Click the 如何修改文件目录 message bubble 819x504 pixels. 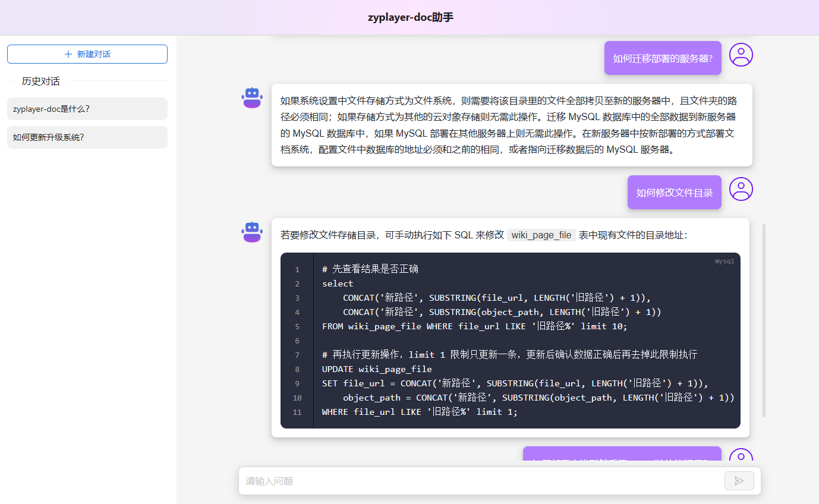point(675,193)
